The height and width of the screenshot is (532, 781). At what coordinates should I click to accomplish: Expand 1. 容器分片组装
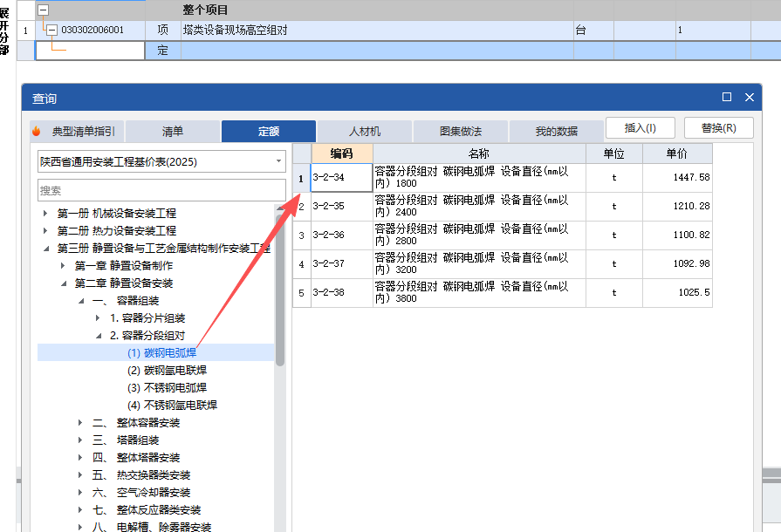pos(98,318)
